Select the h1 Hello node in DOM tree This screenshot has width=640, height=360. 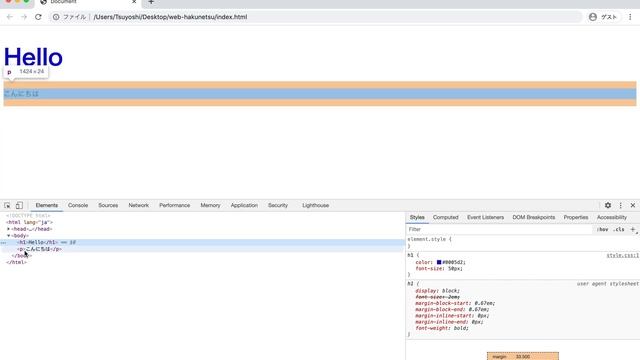point(37,242)
